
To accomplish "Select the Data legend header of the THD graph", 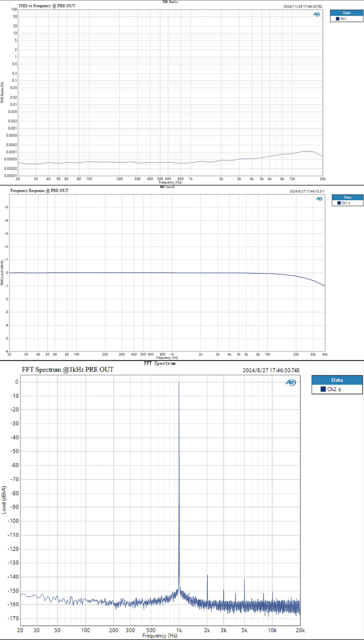I will 347,13.
